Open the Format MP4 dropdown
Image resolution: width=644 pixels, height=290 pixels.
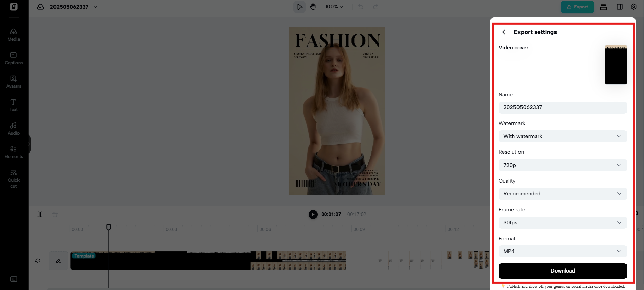tap(563, 251)
